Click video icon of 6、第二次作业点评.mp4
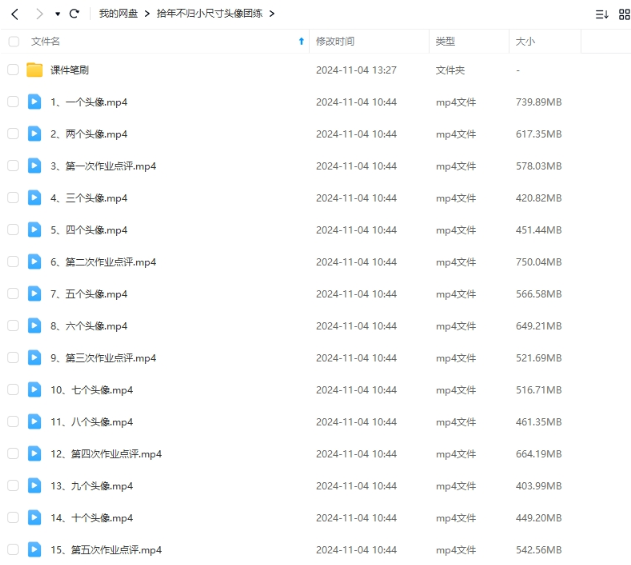This screenshot has height=565, width=631. tap(34, 262)
